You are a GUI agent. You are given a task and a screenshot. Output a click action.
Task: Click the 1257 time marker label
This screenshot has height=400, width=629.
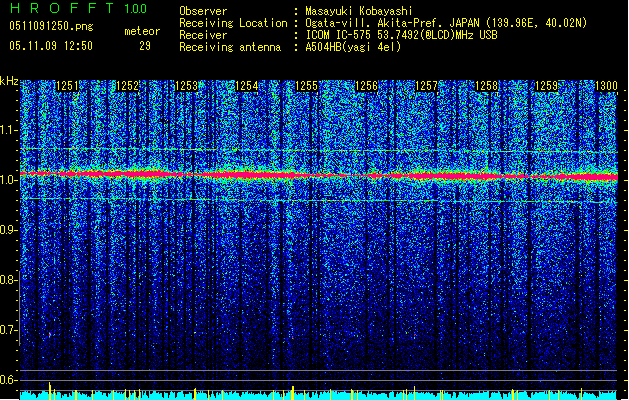tap(426, 86)
